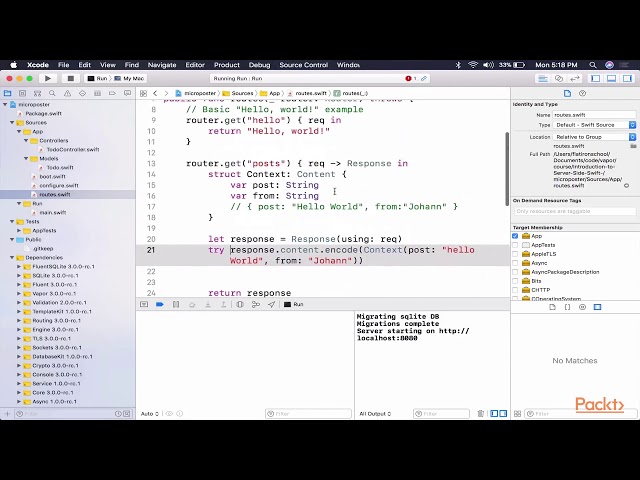
Task: Open the Debug navigator icon
Action: point(97,93)
